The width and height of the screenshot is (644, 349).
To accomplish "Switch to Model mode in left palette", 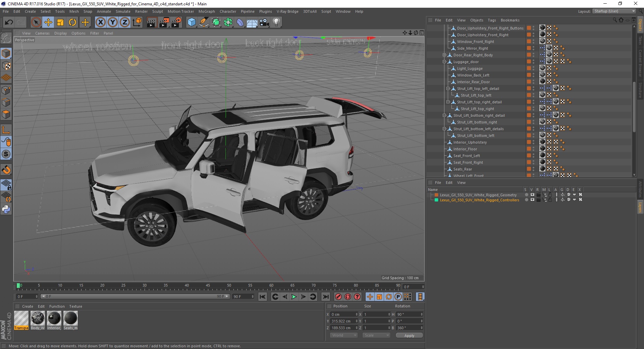I will [x=6, y=54].
